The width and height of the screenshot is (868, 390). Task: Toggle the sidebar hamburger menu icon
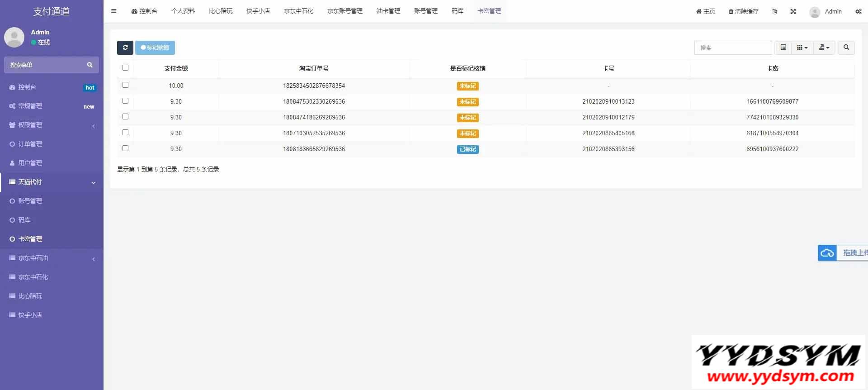(x=113, y=11)
